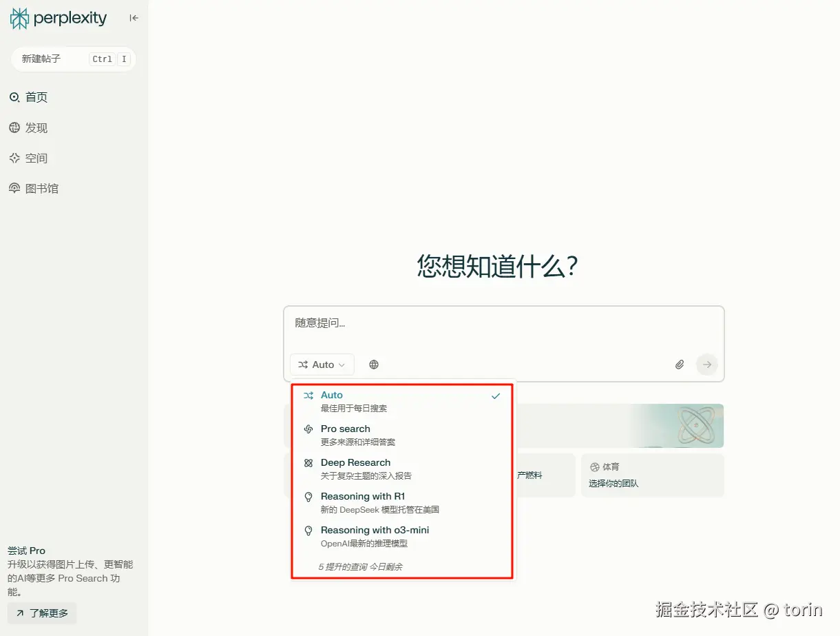The width and height of the screenshot is (840, 636).
Task: Click the lightbulb icon for o3-mini reasoning
Action: (308, 531)
